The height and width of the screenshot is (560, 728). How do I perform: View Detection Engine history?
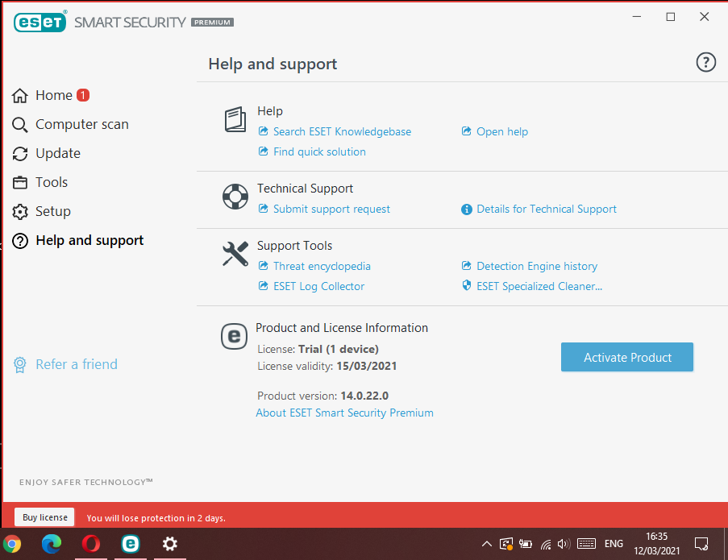[x=537, y=267]
